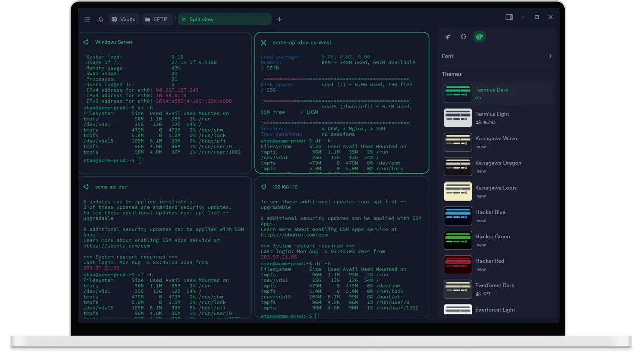This screenshot has height=364, width=642.
Task: Minimize the Termius window
Action: click(523, 17)
